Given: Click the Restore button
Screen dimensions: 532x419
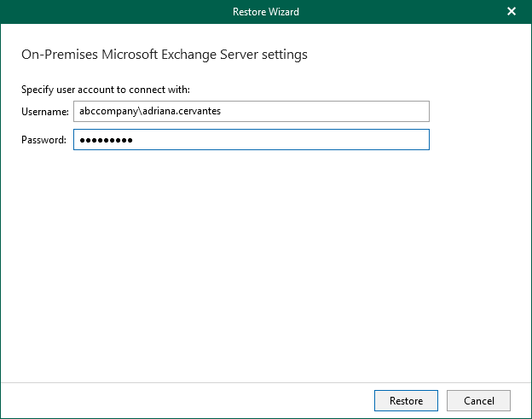Looking at the screenshot, I should click(x=406, y=400).
